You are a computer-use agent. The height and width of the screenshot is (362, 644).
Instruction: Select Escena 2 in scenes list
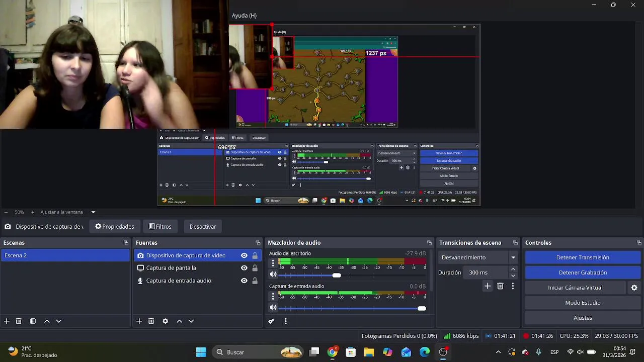(x=65, y=255)
